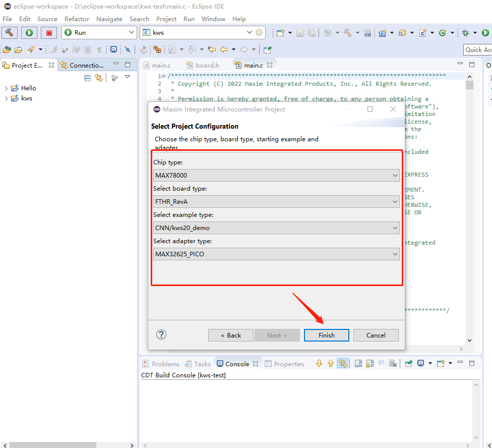The height and width of the screenshot is (448, 492).
Task: Open the Chip type MAX78000 dropdown
Action: (276, 175)
